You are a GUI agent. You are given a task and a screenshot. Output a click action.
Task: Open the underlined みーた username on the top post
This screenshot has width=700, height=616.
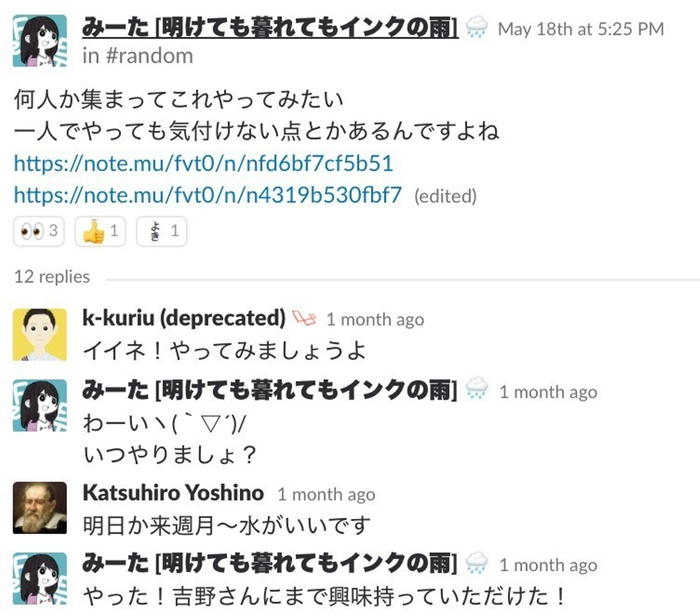click(x=270, y=27)
